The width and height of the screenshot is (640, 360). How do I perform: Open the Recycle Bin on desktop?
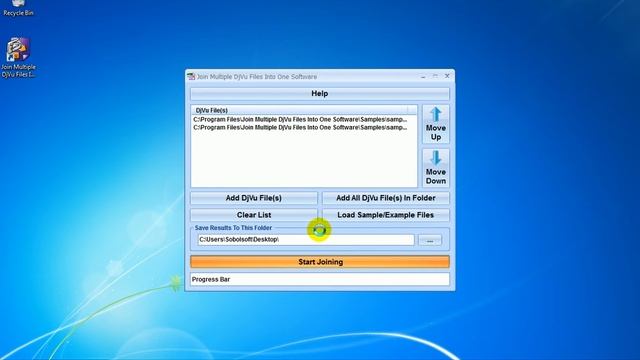coord(18,8)
